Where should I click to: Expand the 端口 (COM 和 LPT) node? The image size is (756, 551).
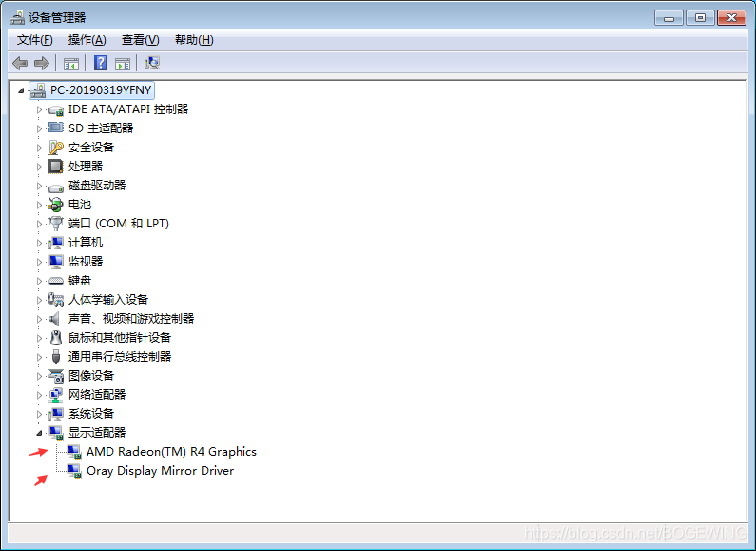pyautogui.click(x=39, y=224)
